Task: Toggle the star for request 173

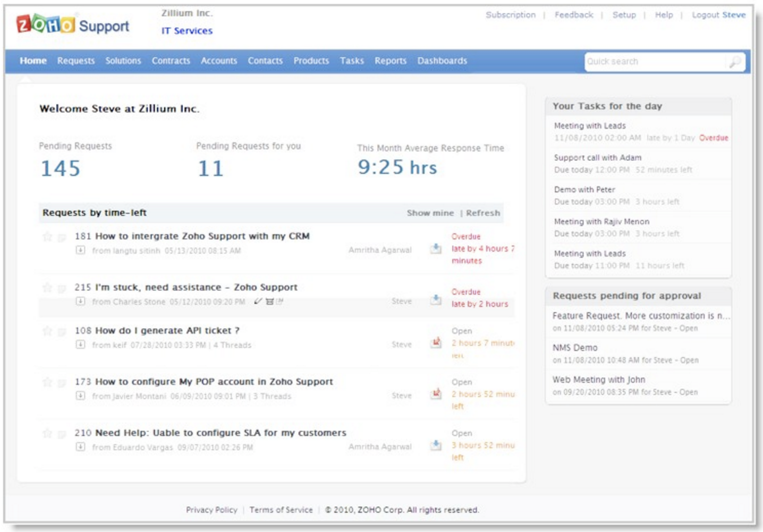Action: pos(47,382)
